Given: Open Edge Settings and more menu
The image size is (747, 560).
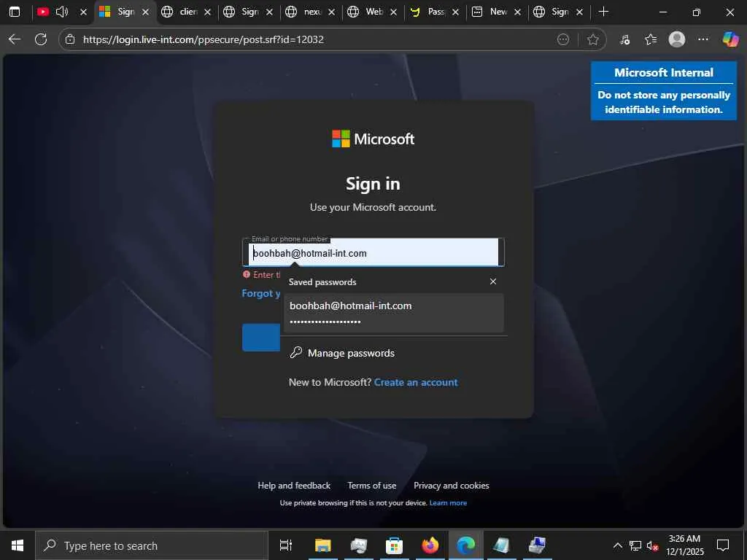Looking at the screenshot, I should coord(703,39).
